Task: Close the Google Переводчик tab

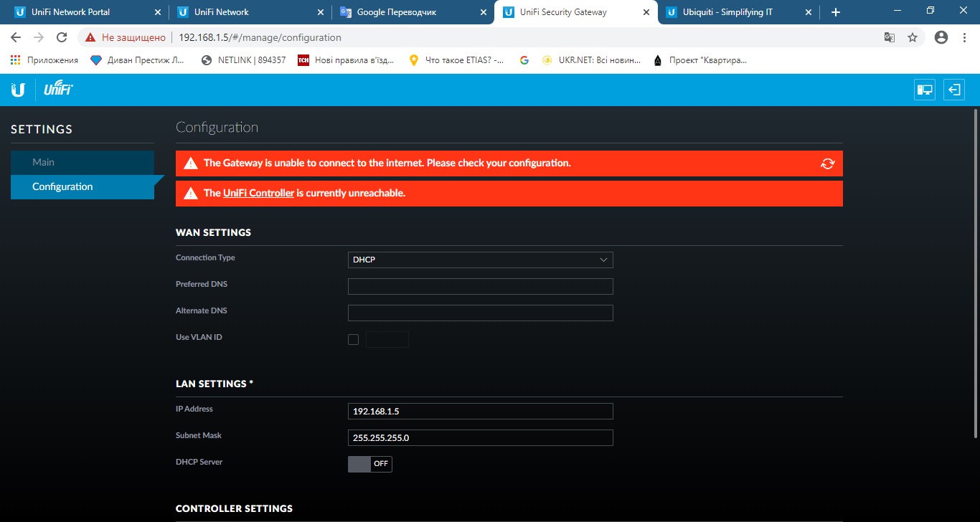Action: [x=484, y=12]
